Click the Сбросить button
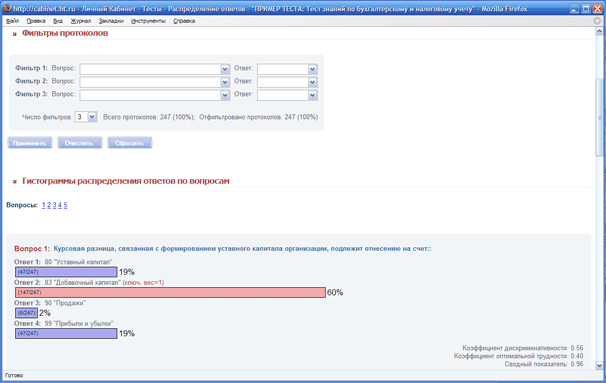Image resolution: width=606 pixels, height=383 pixels. pos(129,143)
